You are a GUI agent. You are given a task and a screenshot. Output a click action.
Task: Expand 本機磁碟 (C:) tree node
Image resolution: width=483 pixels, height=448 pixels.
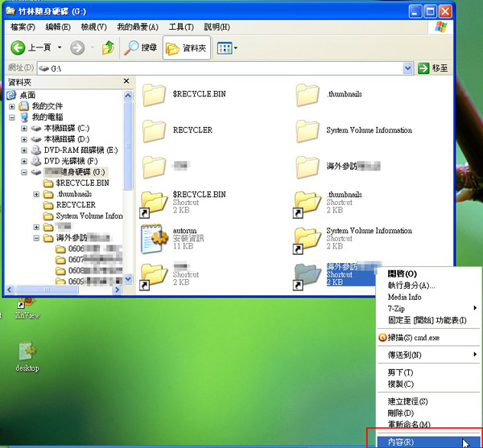24,129
